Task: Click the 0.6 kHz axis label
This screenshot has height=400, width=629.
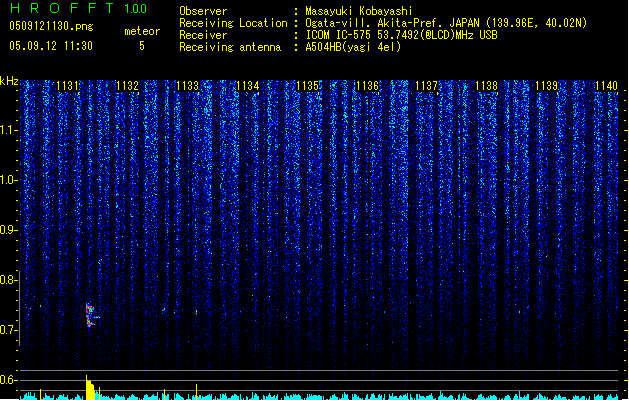Action: point(8,380)
